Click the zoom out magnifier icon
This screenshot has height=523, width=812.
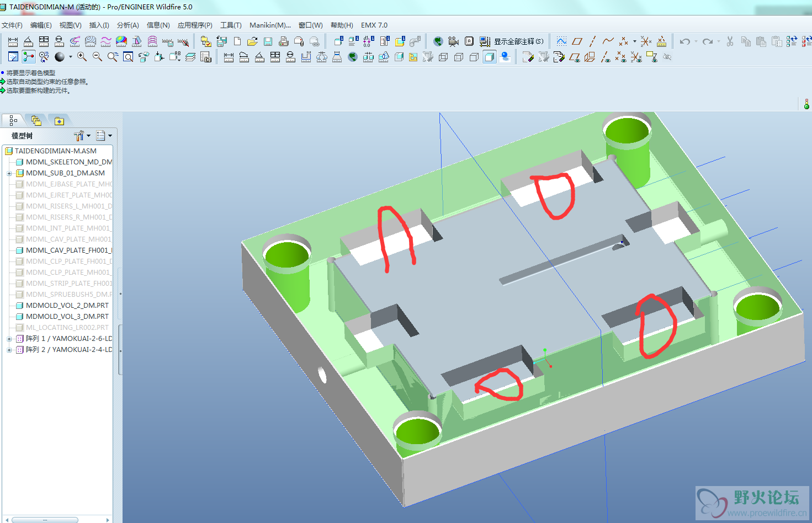(x=98, y=57)
